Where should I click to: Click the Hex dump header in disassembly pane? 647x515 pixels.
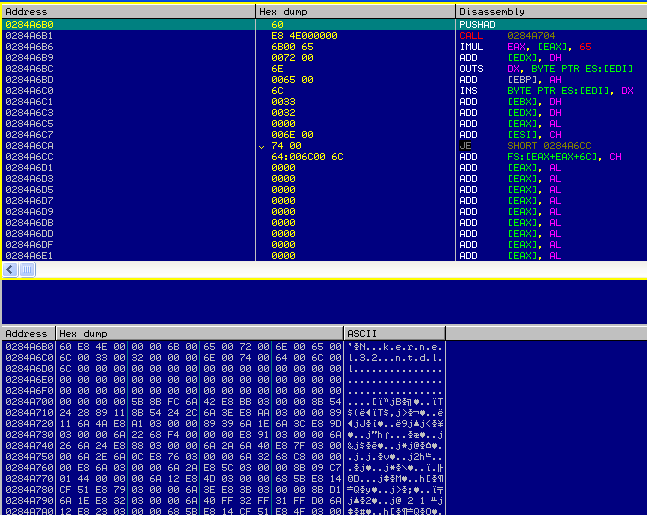282,10
